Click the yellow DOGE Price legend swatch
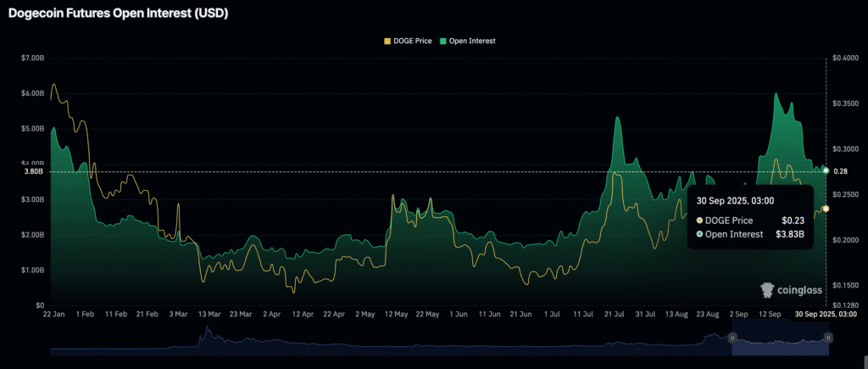The height and width of the screenshot is (369, 868). (388, 40)
